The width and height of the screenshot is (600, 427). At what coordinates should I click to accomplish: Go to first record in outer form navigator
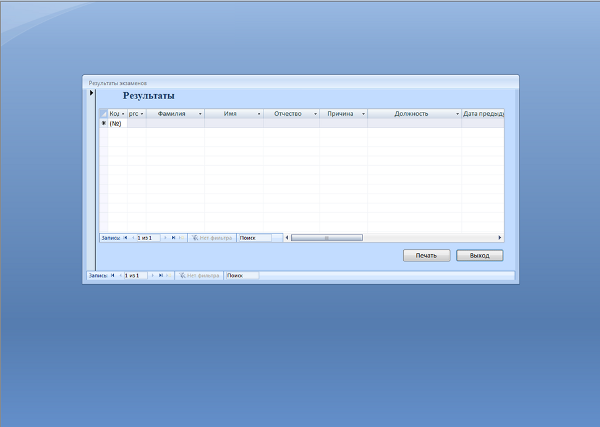pos(112,275)
